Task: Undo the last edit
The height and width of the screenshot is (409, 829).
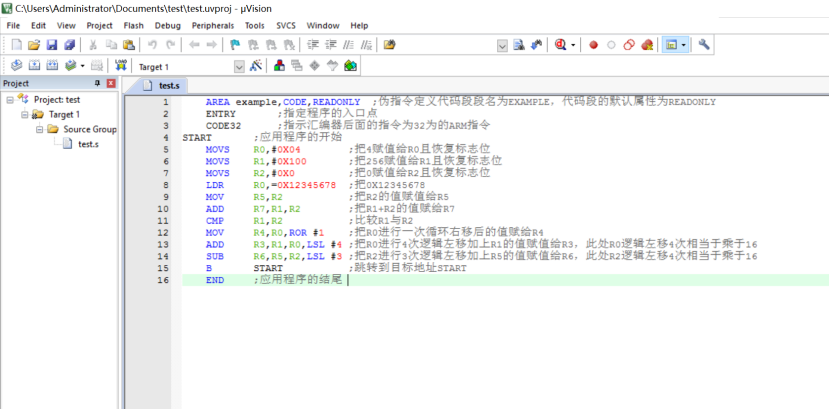Action: click(x=152, y=45)
